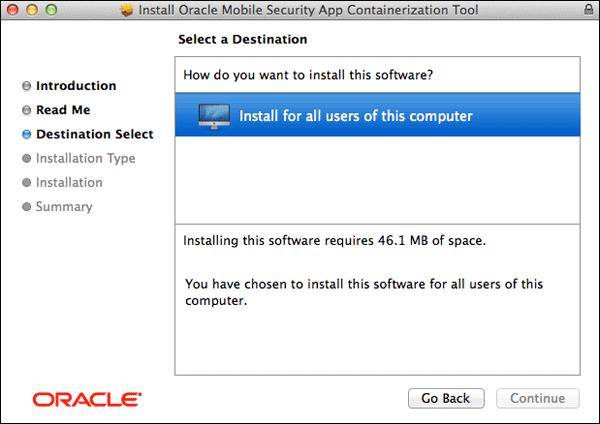
Task: Click the Introduction step label
Action: (x=76, y=86)
